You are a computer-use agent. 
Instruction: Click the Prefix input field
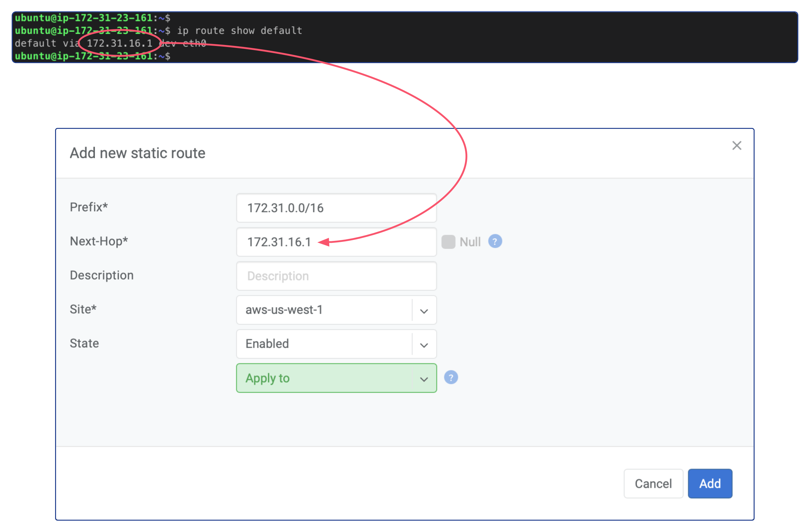click(336, 208)
